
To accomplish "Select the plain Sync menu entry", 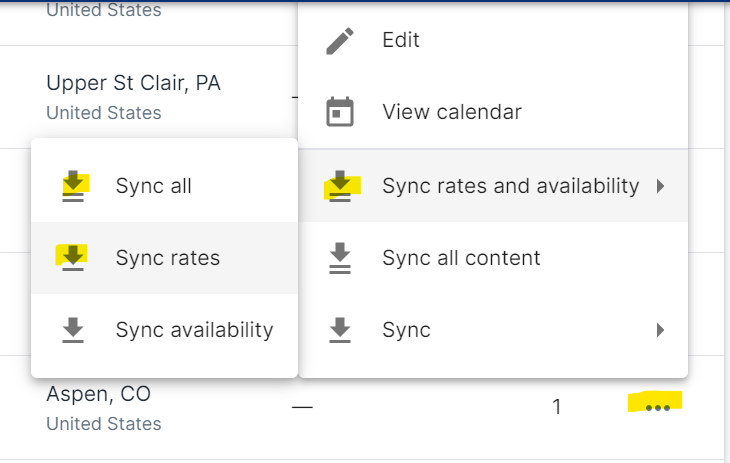I will pyautogui.click(x=493, y=330).
